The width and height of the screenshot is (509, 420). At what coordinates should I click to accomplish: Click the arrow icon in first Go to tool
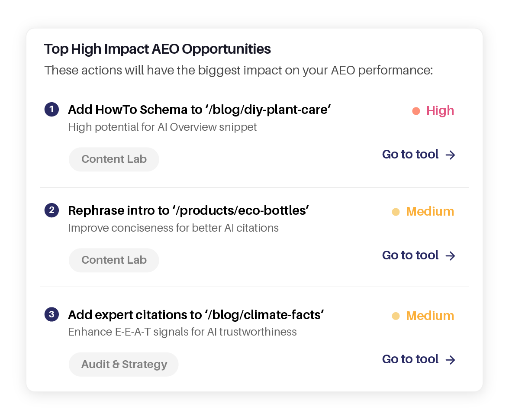coord(451,155)
